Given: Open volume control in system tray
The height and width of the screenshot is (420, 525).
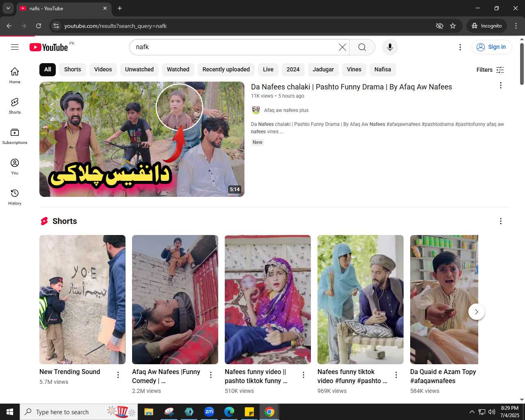Looking at the screenshot, I should coord(492,412).
